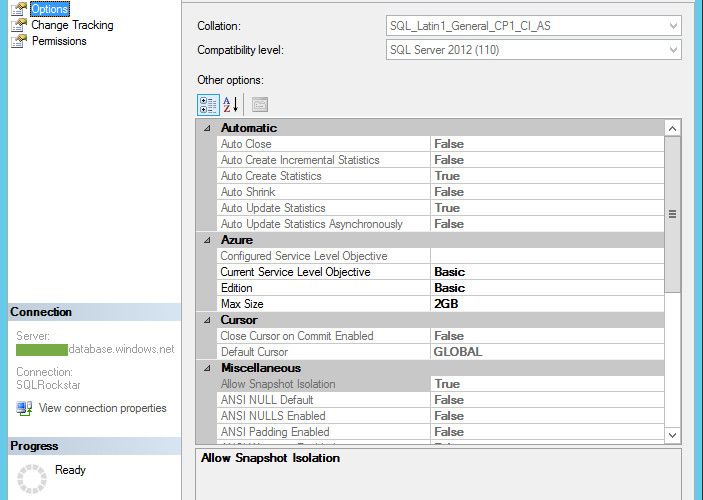Click the Ready progress status text

pos(70,470)
